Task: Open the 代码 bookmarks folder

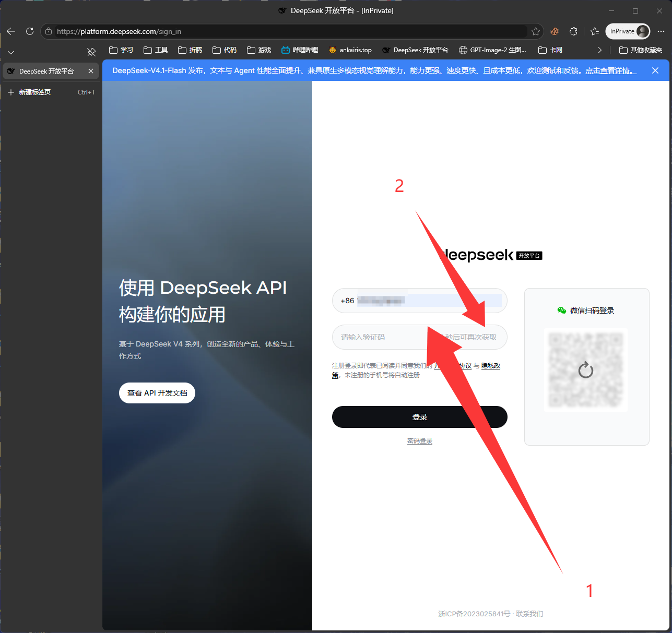Action: pyautogui.click(x=225, y=50)
